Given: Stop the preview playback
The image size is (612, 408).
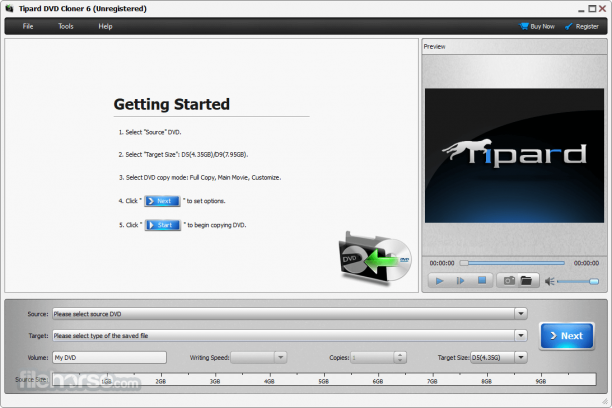Looking at the screenshot, I should point(482,281).
